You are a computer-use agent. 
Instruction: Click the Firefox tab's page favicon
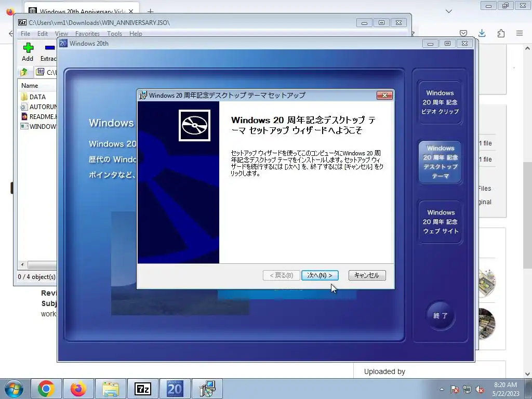(x=33, y=11)
